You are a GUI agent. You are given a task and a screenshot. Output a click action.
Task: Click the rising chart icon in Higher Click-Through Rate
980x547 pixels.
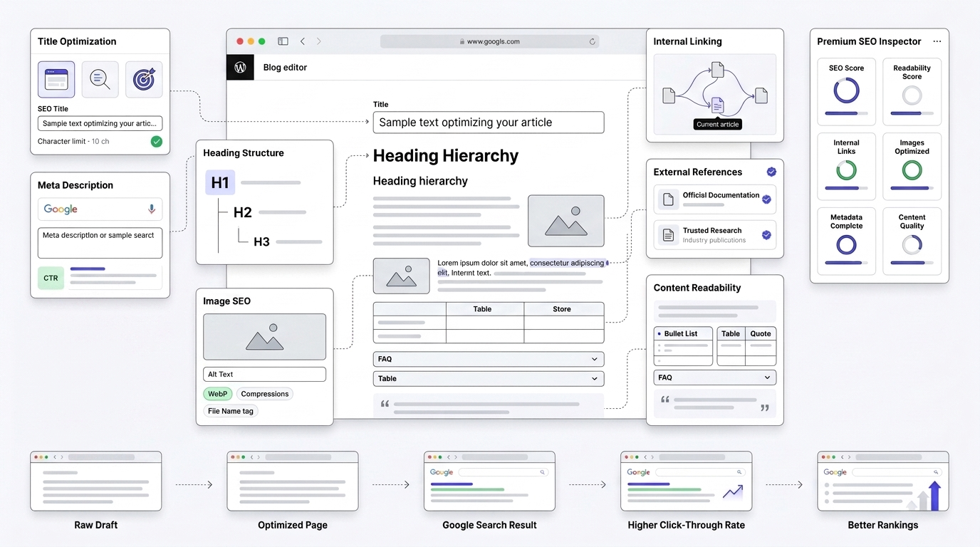coord(733,491)
